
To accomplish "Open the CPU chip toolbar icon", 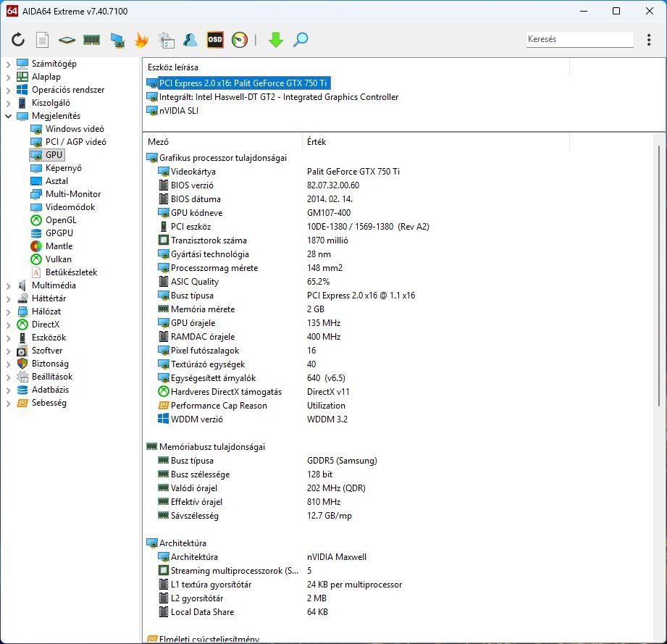I will [x=67, y=40].
